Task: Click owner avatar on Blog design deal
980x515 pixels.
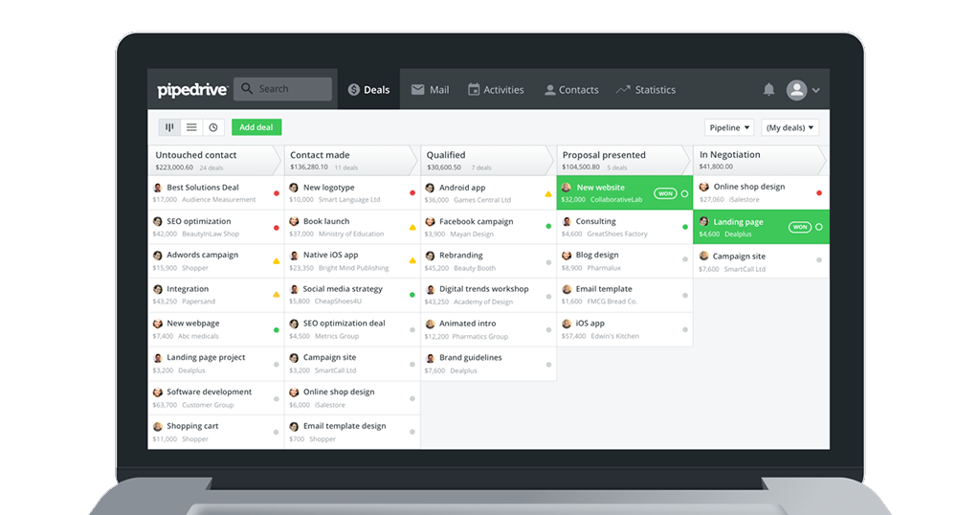Action: (567, 255)
